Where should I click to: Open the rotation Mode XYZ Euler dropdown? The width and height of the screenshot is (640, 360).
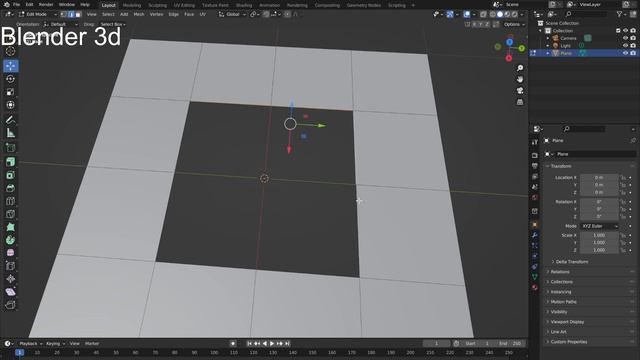(600, 226)
